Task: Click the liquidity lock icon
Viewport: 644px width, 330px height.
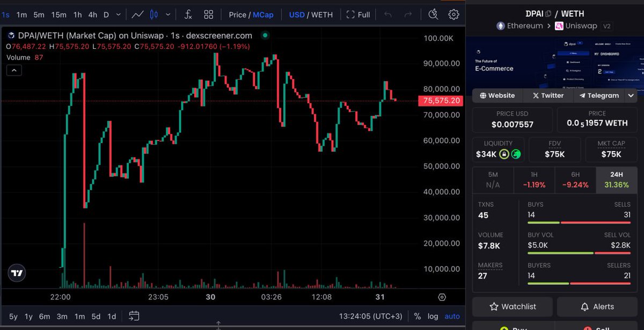Action: 504,154
